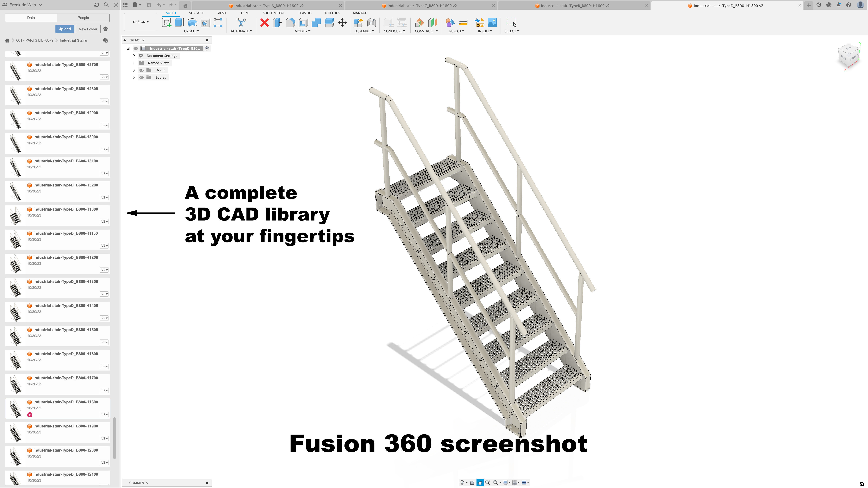Click the Pan hand navigation tool

pyautogui.click(x=480, y=483)
